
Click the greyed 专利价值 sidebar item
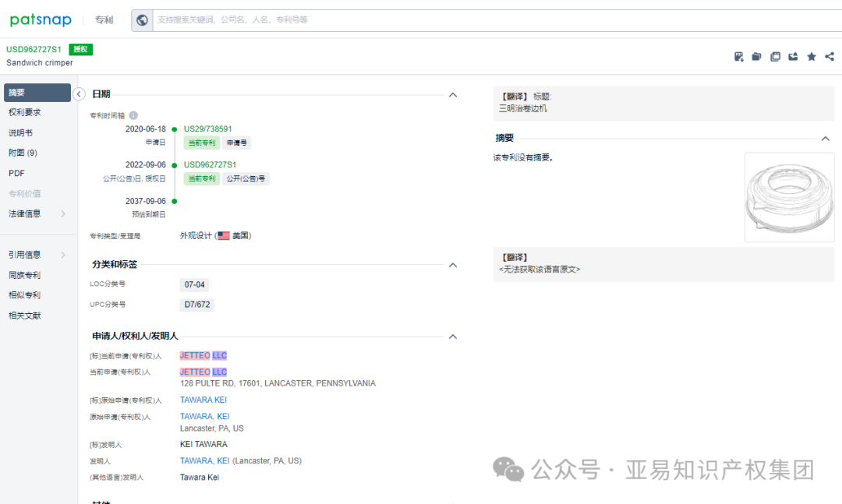[25, 194]
